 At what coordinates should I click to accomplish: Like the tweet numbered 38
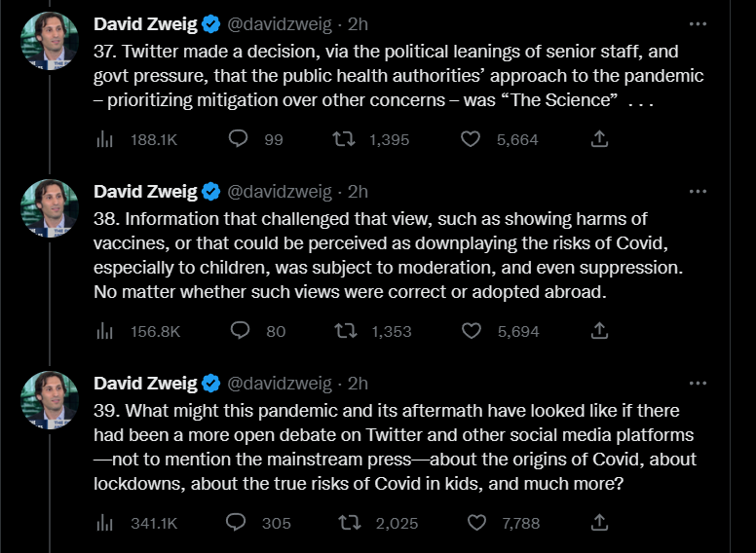[x=472, y=331]
